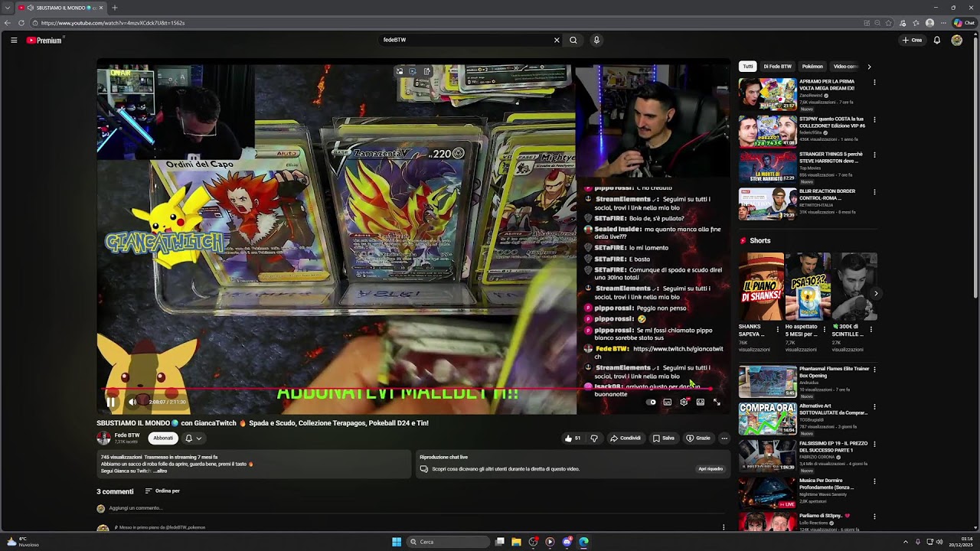Image resolution: width=980 pixels, height=551 pixels.
Task: Open the Fede BTW channel name link
Action: tap(127, 435)
